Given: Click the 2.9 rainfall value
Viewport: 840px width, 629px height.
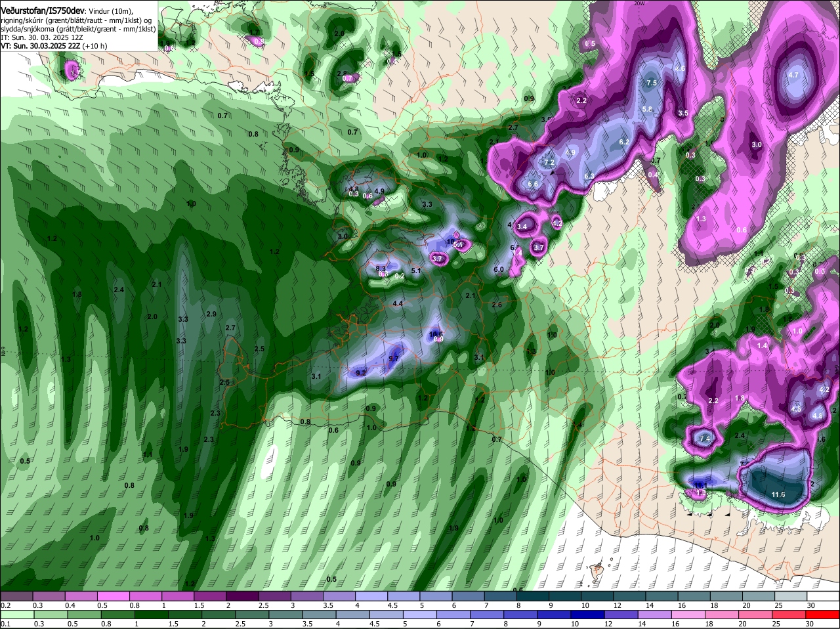Looking at the screenshot, I should pyautogui.click(x=211, y=314).
